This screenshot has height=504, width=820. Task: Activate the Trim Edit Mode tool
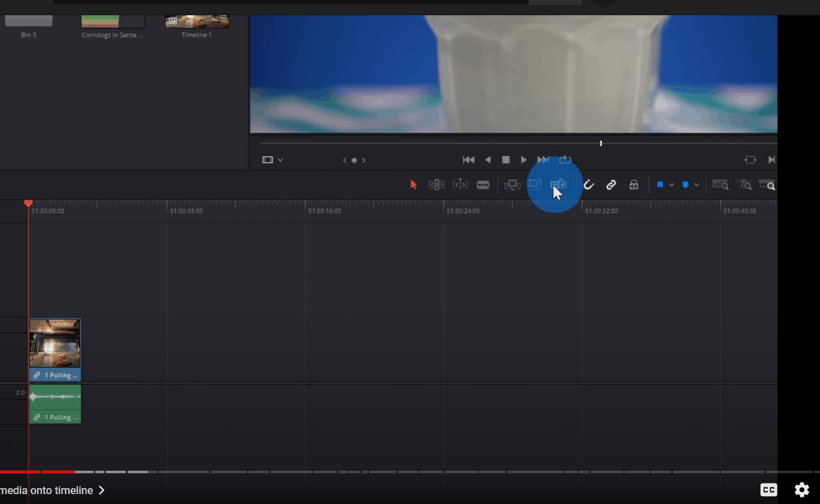point(437,185)
